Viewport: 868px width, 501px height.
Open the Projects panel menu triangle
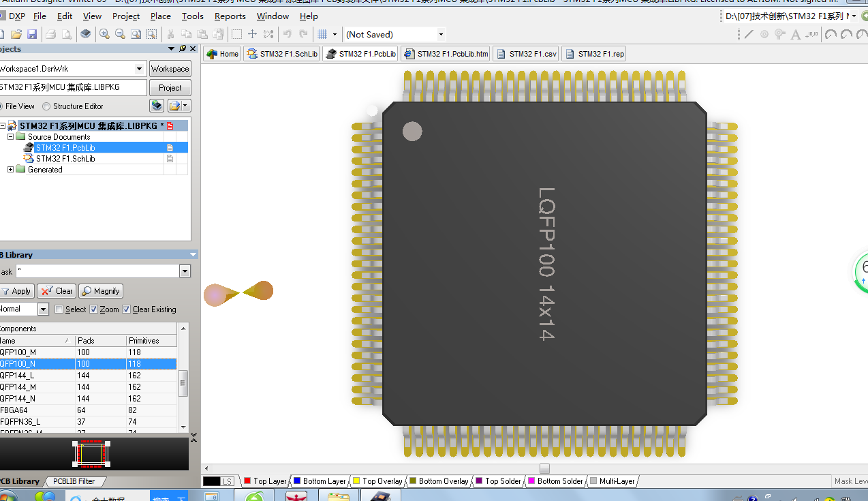[172, 48]
